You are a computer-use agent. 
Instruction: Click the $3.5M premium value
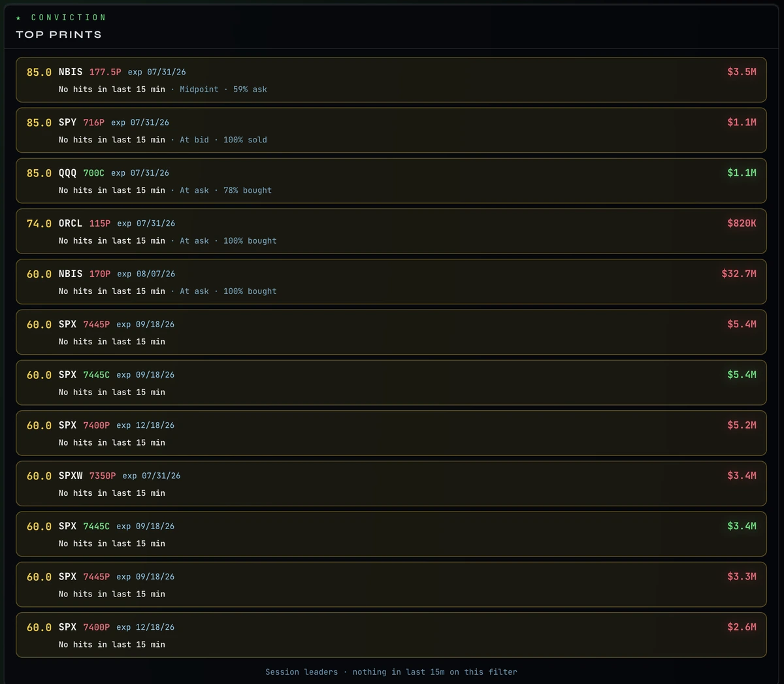pyautogui.click(x=742, y=72)
